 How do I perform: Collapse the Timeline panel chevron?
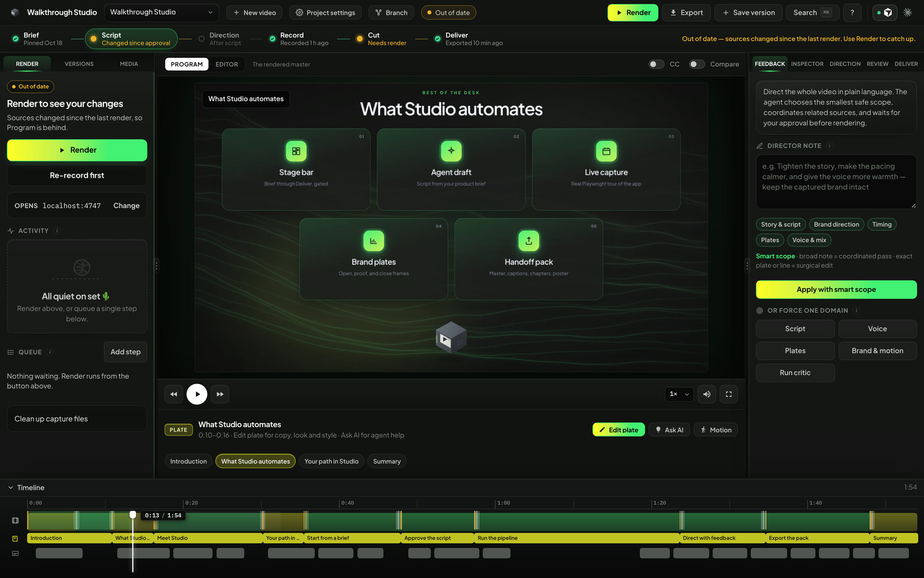(10, 487)
